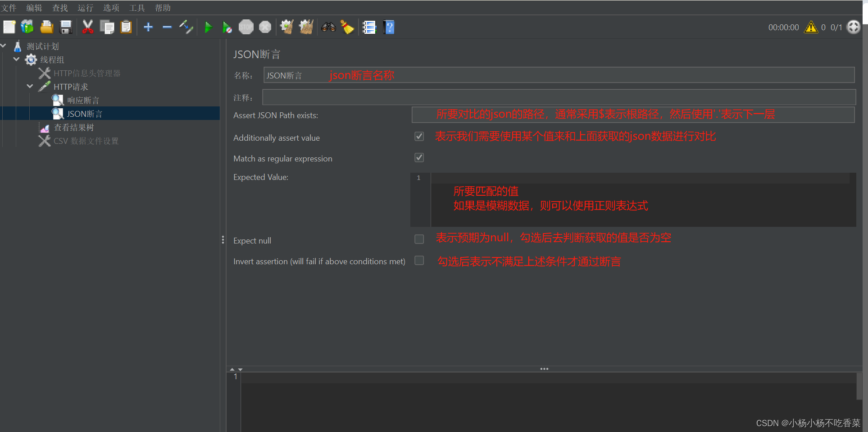Image resolution: width=868 pixels, height=432 pixels.
Task: Select 查看结果树 in the tree
Action: pos(74,127)
